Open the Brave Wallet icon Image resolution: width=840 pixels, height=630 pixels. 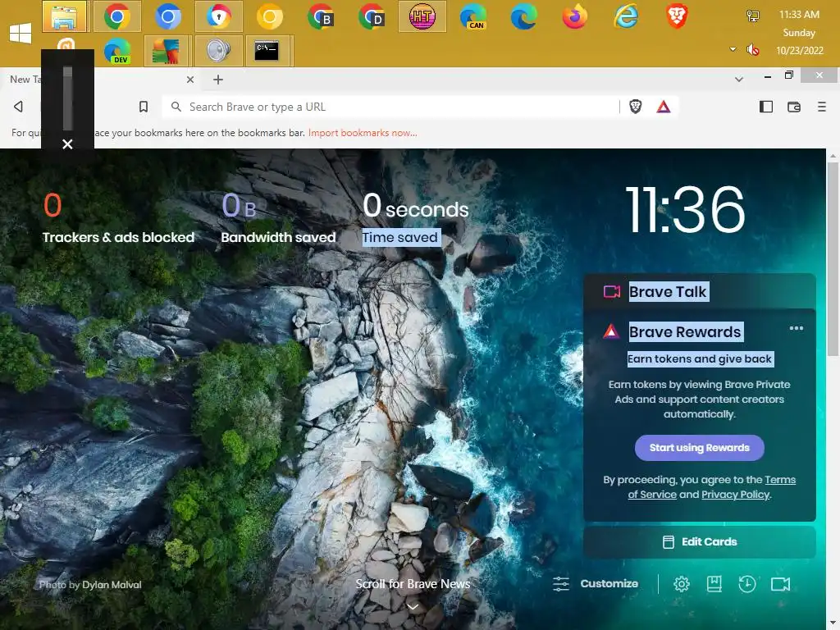tap(794, 107)
